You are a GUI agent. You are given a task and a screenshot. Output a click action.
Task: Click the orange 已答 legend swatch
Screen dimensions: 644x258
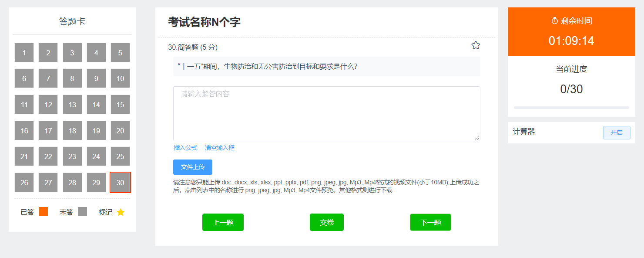43,212
